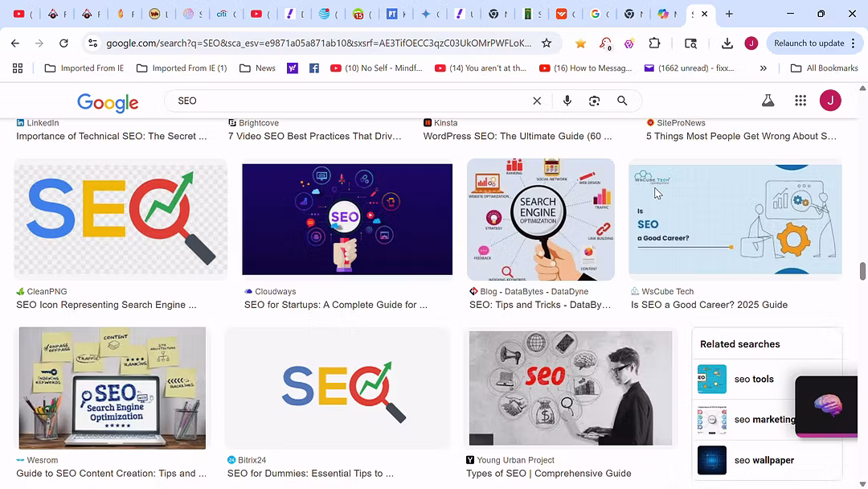Expand the hidden bookmarks overflow chevron
Viewport: 868px width, 489px height.
tap(763, 68)
